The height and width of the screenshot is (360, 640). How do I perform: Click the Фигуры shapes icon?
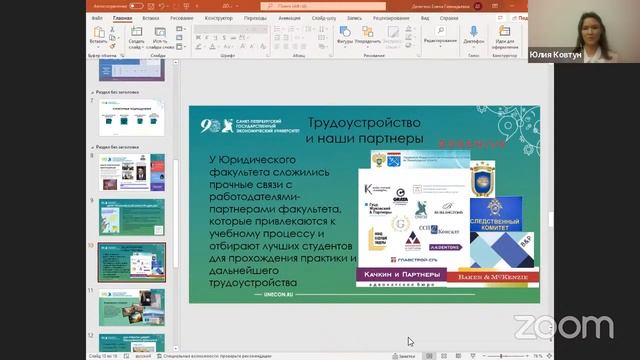point(345,32)
